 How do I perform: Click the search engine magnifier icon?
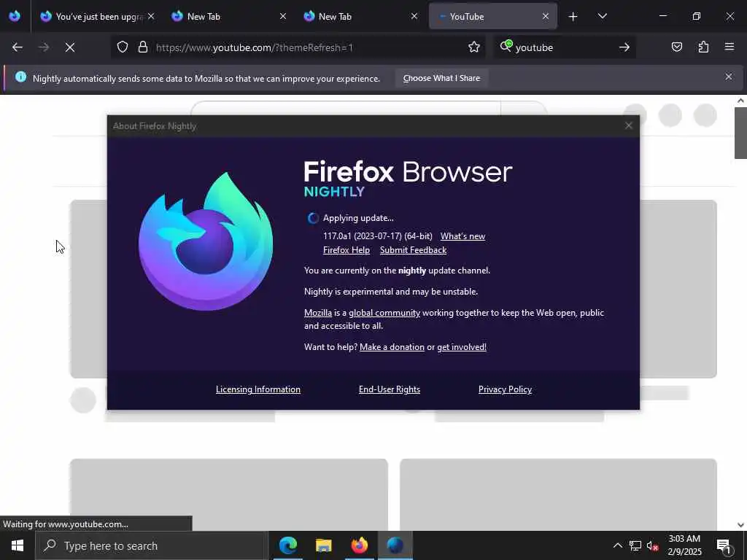(506, 46)
